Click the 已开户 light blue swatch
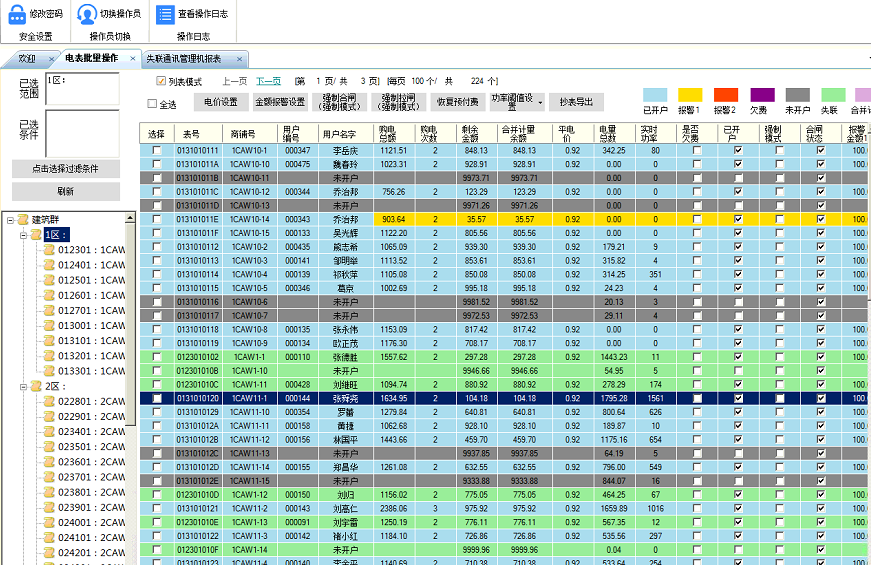 [655, 95]
